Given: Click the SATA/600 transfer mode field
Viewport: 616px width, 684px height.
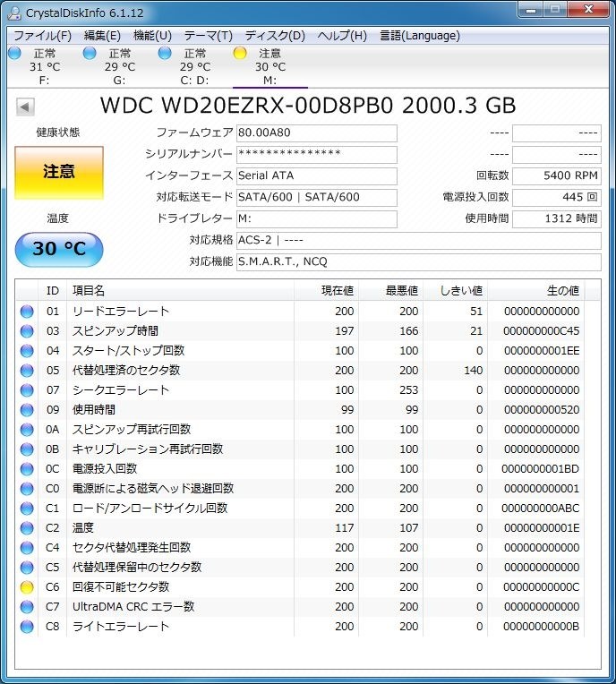Looking at the screenshot, I should pos(317,197).
